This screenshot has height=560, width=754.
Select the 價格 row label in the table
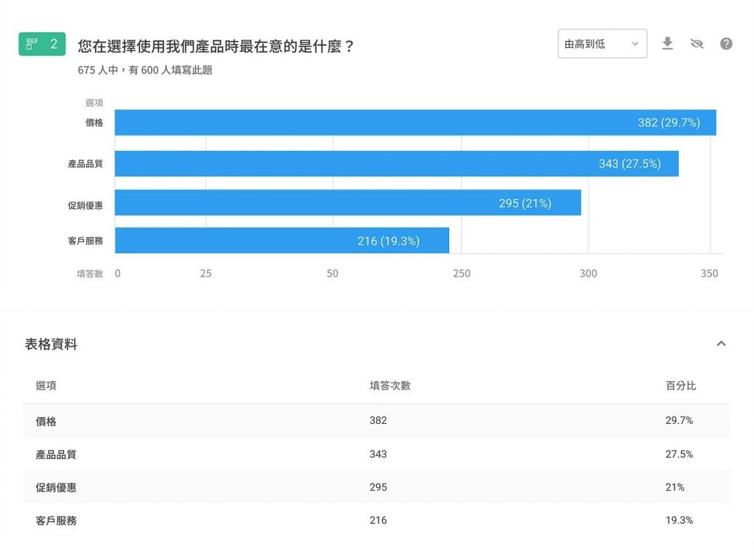point(46,421)
